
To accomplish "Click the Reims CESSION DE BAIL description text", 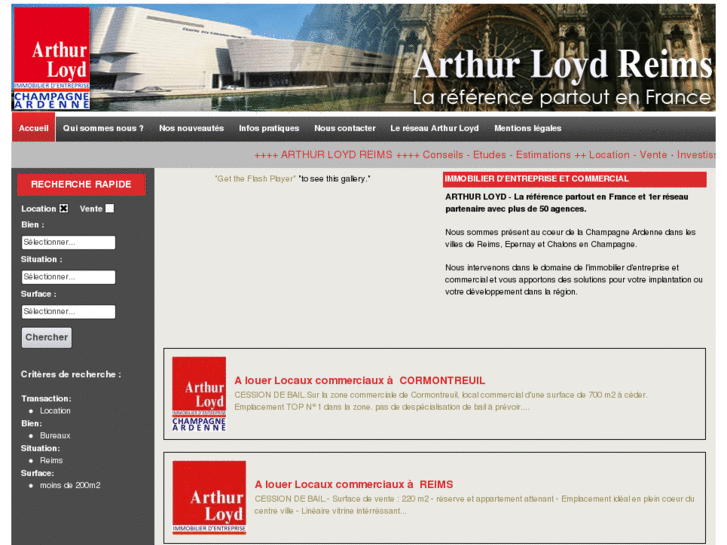I will tap(474, 505).
